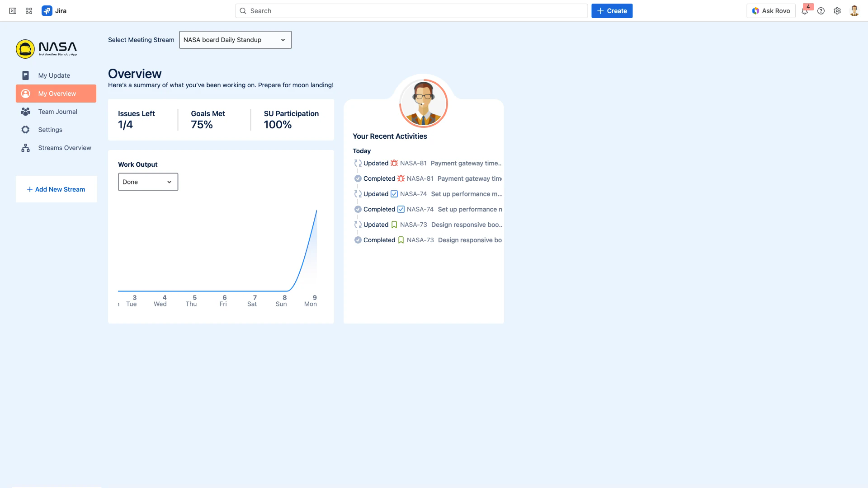Switch to My Update section
This screenshot has width=868, height=488.
click(x=54, y=75)
